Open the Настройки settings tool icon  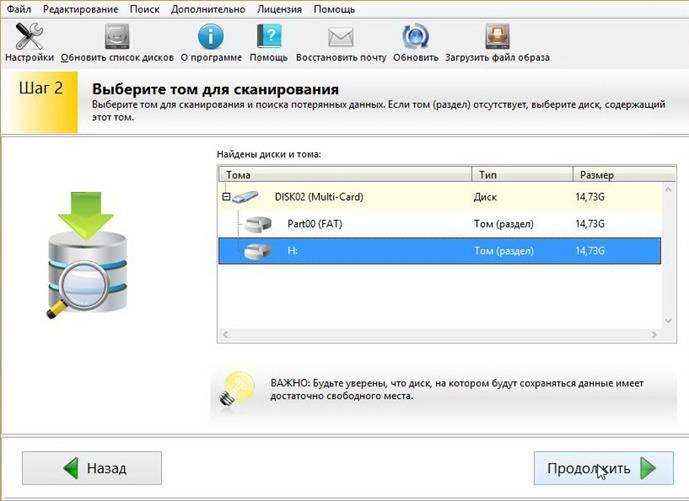click(x=28, y=37)
